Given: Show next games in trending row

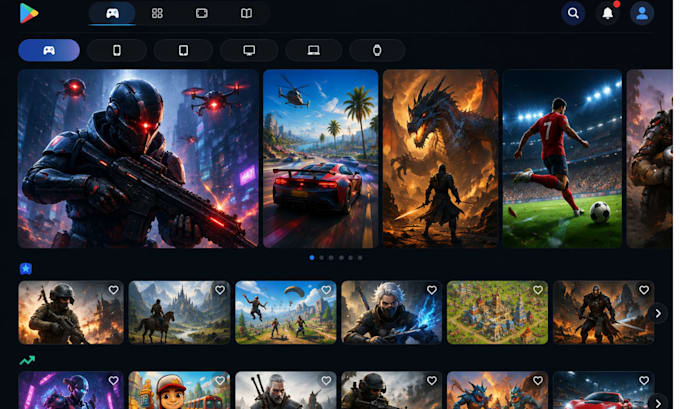Looking at the screenshot, I should click(658, 402).
